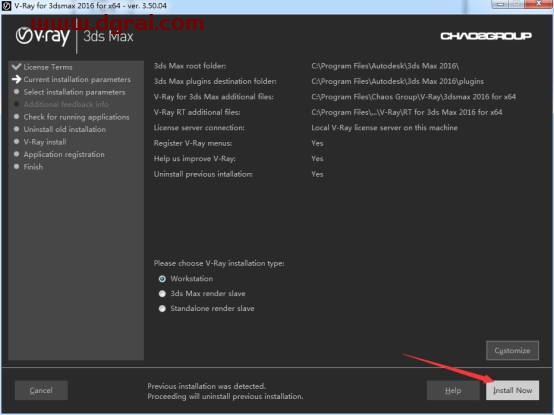Viewport: 554px width, 415px height.
Task: Click the greyed Additional feedback info step
Action: pos(66,104)
